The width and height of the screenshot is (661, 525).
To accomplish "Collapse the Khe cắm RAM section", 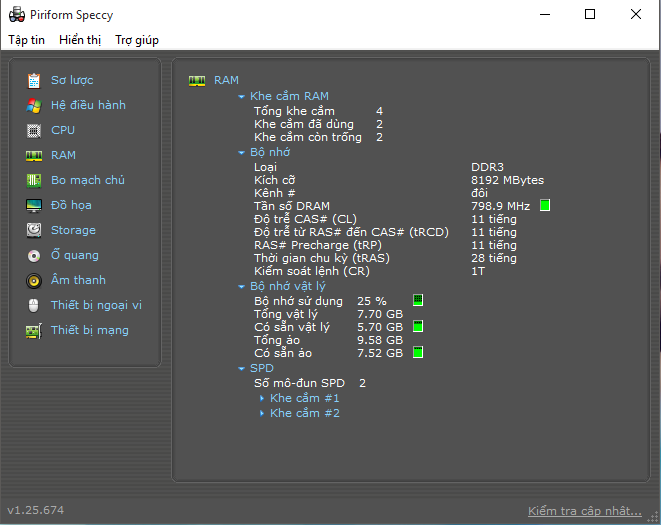I will [242, 97].
